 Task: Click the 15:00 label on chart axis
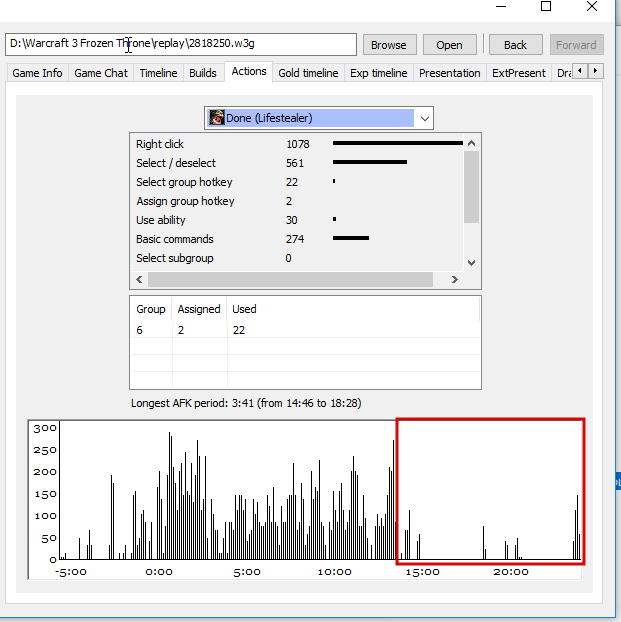click(x=423, y=572)
